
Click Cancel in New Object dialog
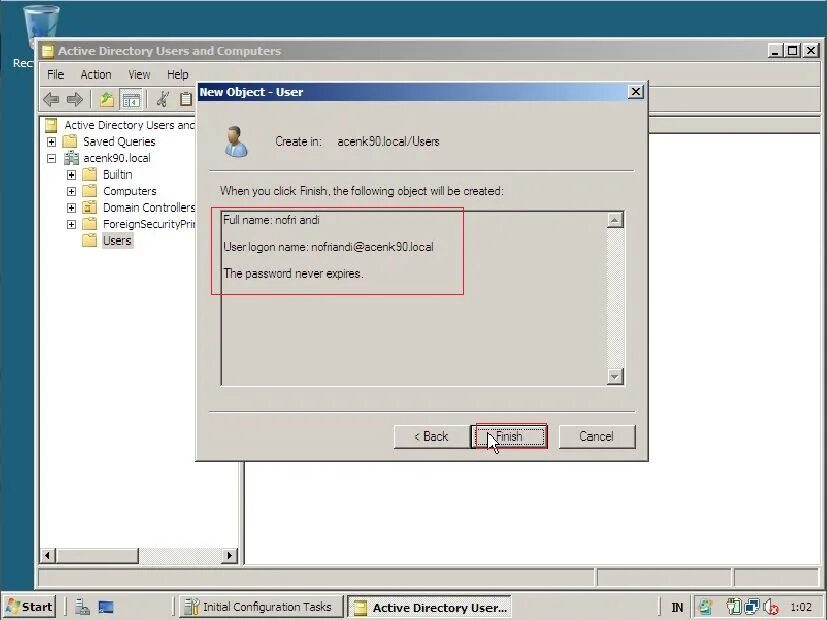pyautogui.click(x=597, y=437)
